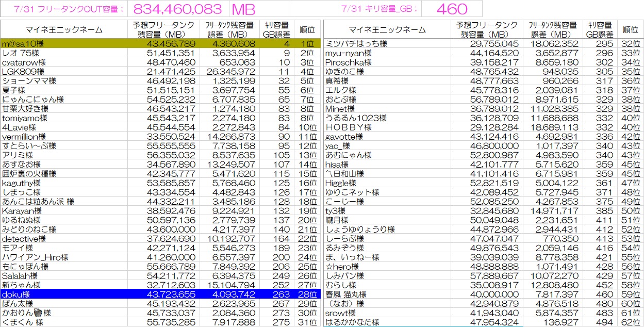Viewport: 644px width, 327px height.
Task: Click the 1位 rank cell
Action: click(x=307, y=44)
